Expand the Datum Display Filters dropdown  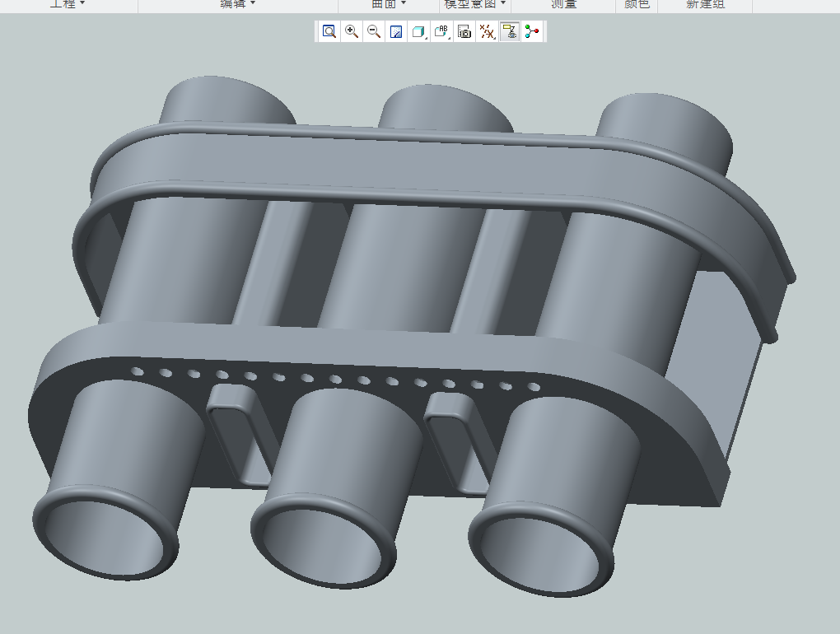488,32
